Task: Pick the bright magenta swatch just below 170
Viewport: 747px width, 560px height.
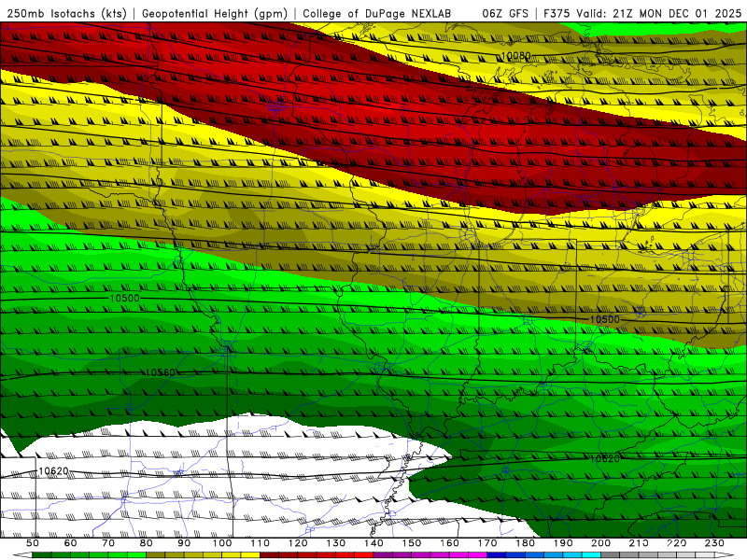Action: [x=477, y=554]
